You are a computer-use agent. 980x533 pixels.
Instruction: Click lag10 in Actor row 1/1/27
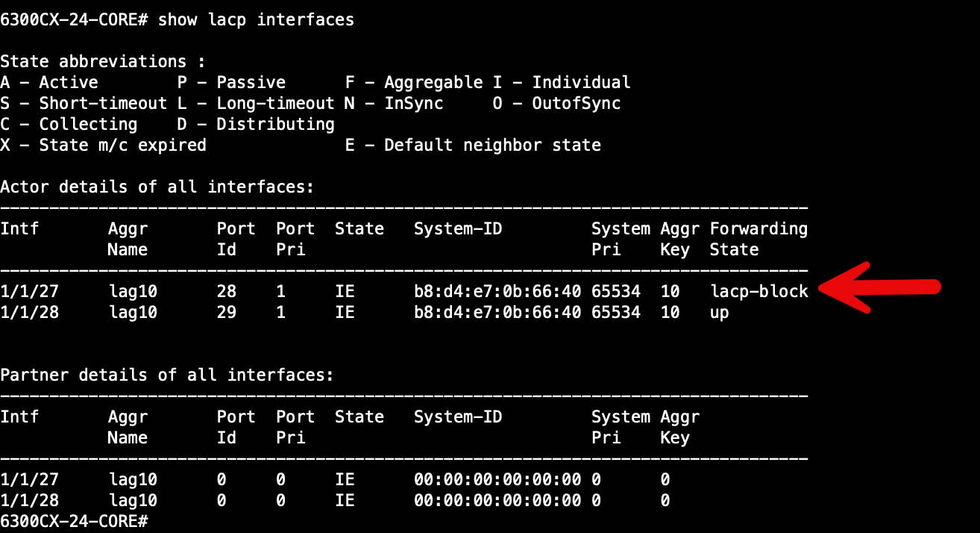tap(133, 291)
